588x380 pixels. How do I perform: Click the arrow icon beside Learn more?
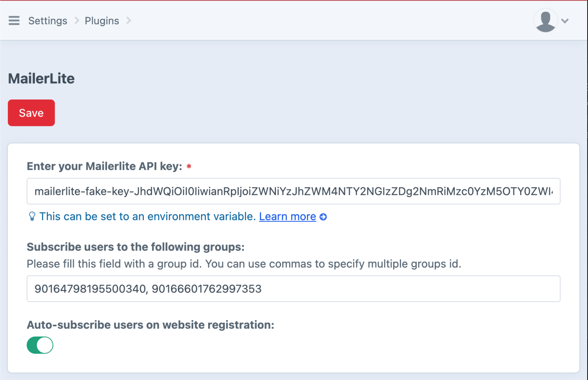click(323, 217)
